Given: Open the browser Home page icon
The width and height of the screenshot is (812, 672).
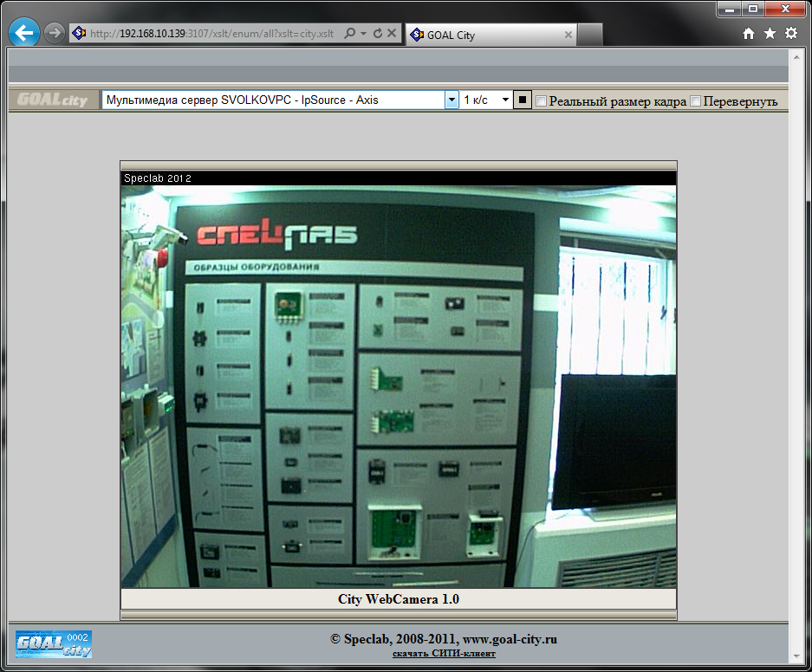Looking at the screenshot, I should [748, 34].
